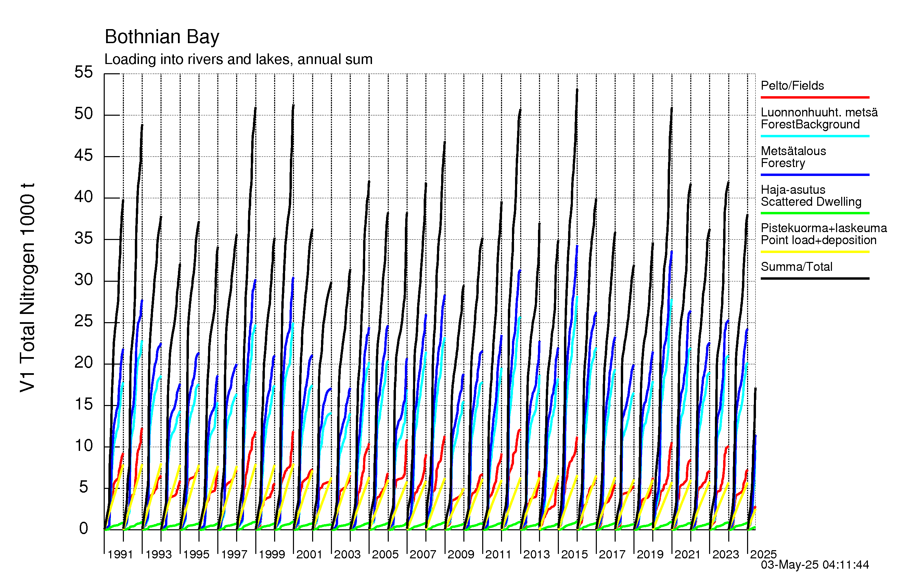This screenshot has height=582, width=924.
Task: Select the 'Pistekuorma+laskeuma' legend label
Action: coord(824,228)
